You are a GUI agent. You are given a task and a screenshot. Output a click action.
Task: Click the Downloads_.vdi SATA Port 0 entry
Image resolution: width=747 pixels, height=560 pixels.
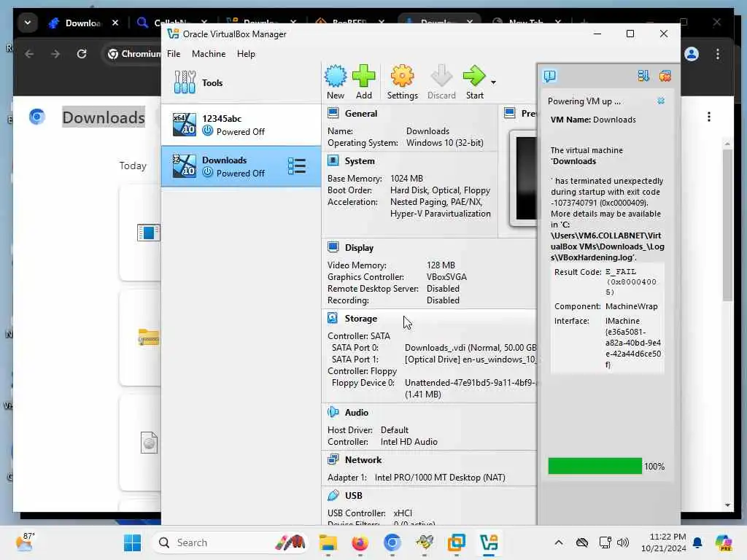[471, 348]
